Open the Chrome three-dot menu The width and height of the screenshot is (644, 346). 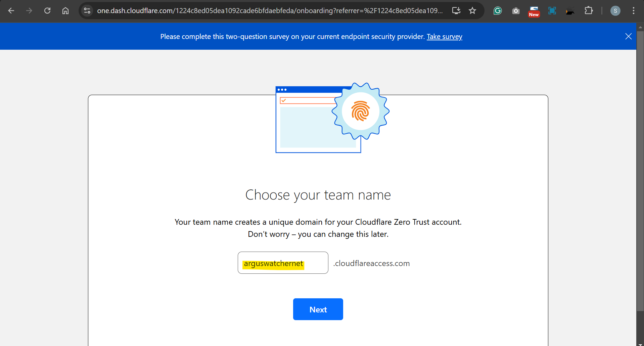point(633,11)
